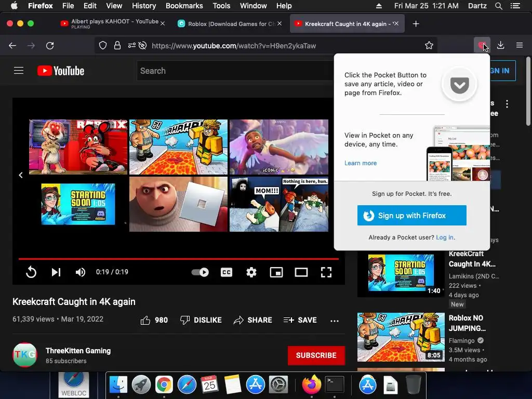Skip to the next video
532x399 pixels.
(x=56, y=272)
